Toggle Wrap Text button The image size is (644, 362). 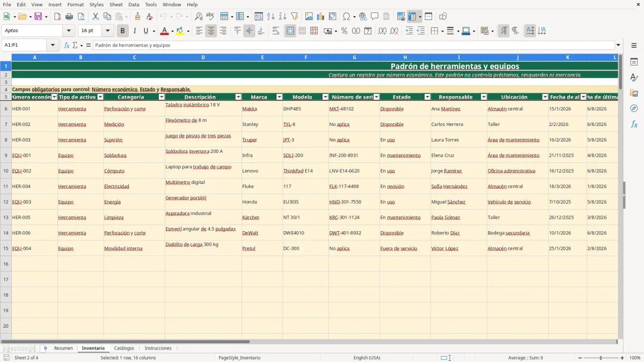276,31
